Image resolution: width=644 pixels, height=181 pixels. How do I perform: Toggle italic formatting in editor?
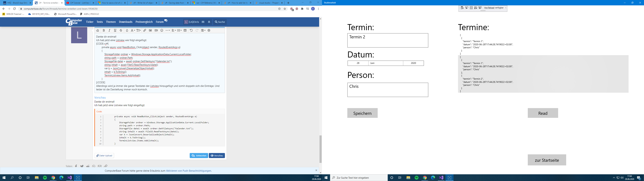(x=109, y=31)
